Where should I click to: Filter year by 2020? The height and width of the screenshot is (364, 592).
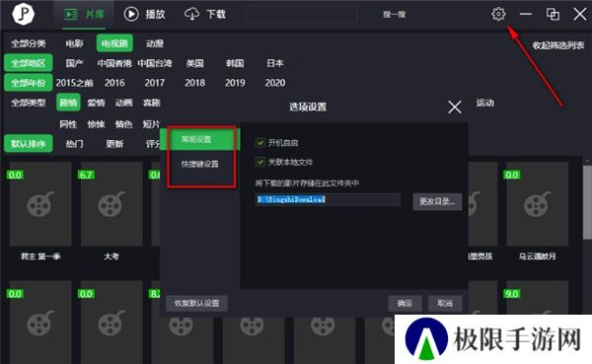275,83
